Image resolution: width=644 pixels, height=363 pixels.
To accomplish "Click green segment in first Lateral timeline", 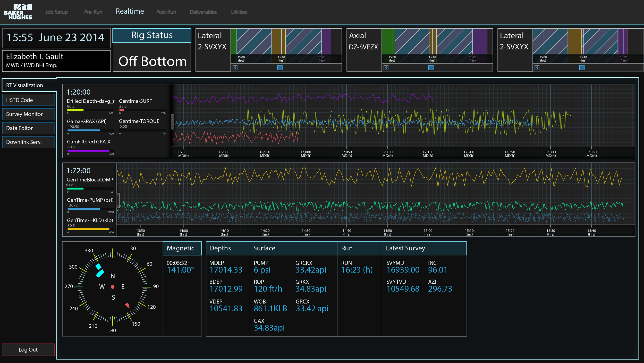I will pos(234,41).
